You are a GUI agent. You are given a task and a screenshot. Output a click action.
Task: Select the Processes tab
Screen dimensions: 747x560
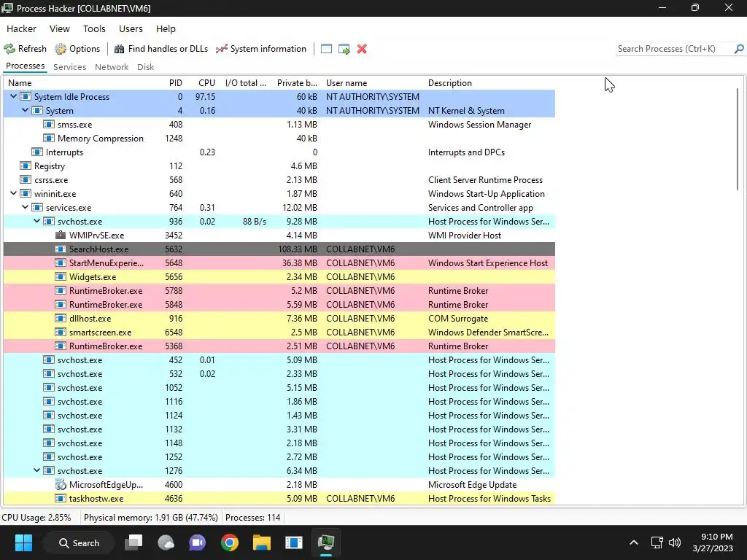26,66
